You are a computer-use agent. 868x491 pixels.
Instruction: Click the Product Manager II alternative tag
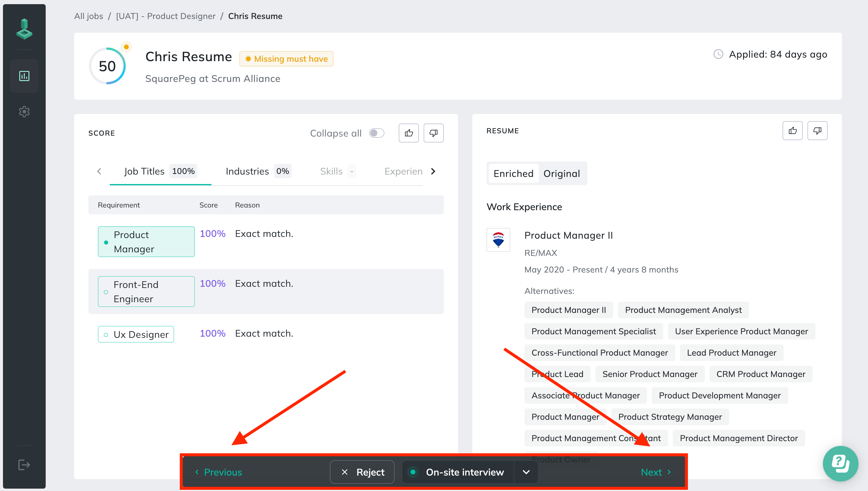pos(568,310)
